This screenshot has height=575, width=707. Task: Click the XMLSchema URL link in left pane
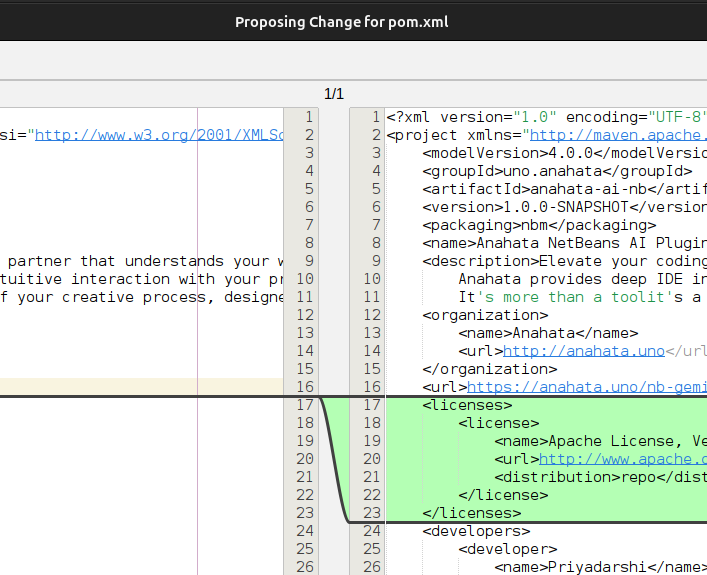(159, 135)
